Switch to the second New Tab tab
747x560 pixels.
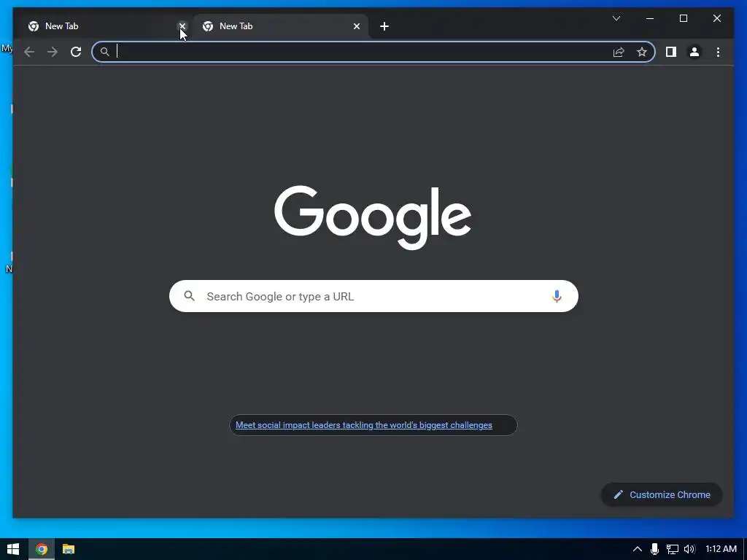(x=280, y=26)
